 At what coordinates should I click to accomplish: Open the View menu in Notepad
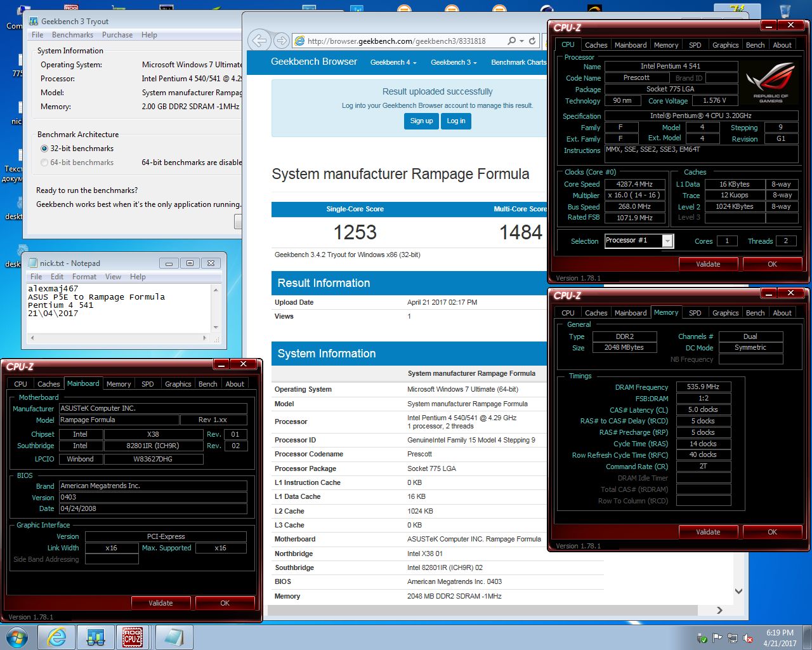(113, 277)
